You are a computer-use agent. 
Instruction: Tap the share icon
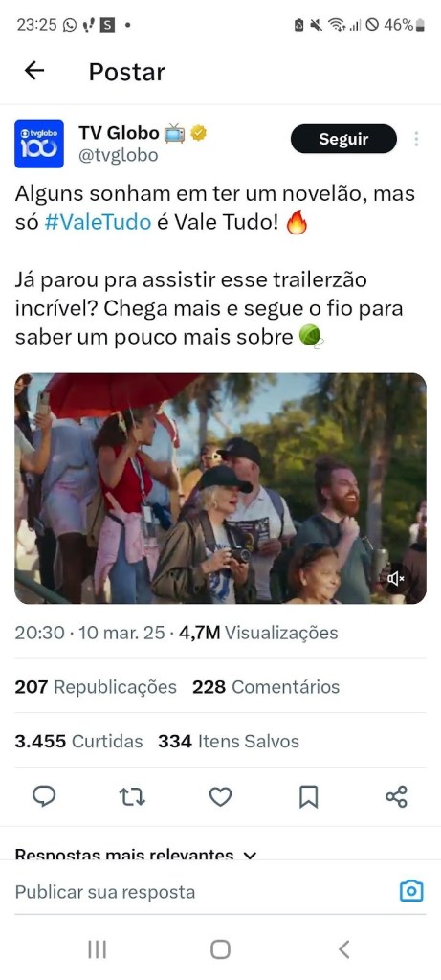(x=397, y=796)
